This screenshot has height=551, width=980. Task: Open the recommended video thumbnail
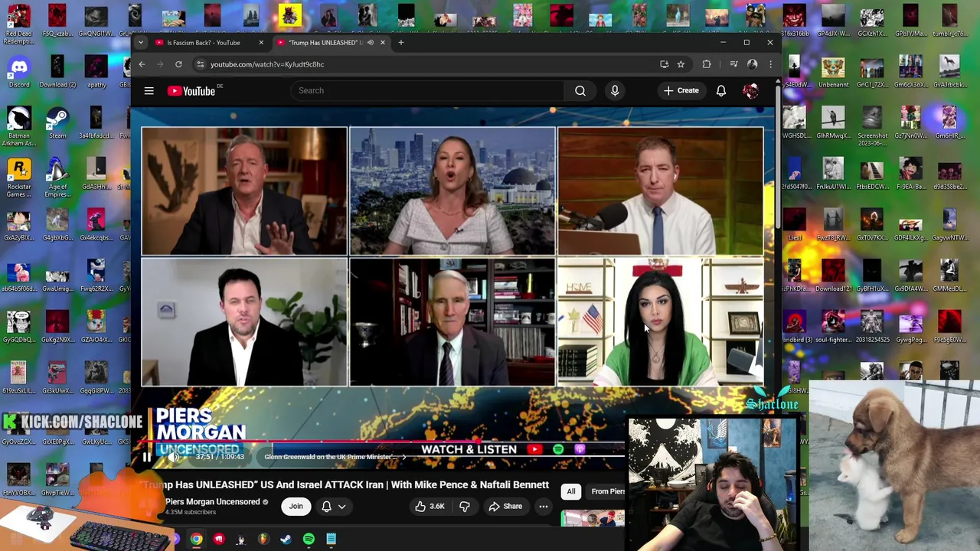[x=593, y=520]
